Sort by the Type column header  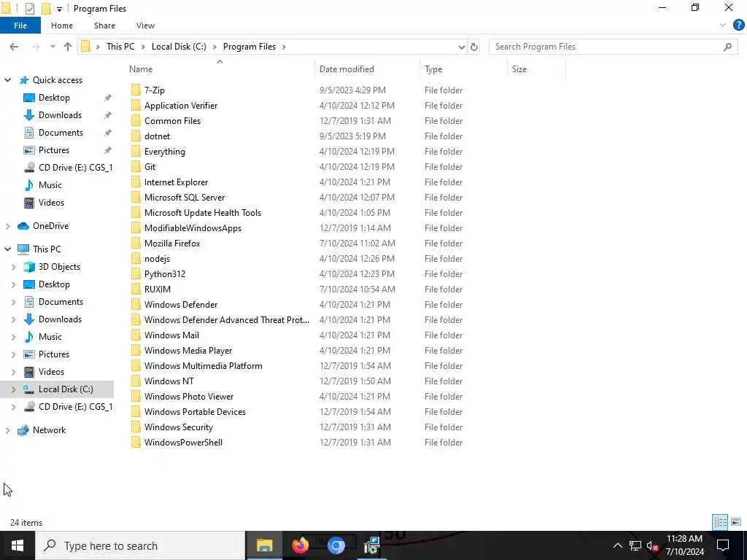point(433,69)
